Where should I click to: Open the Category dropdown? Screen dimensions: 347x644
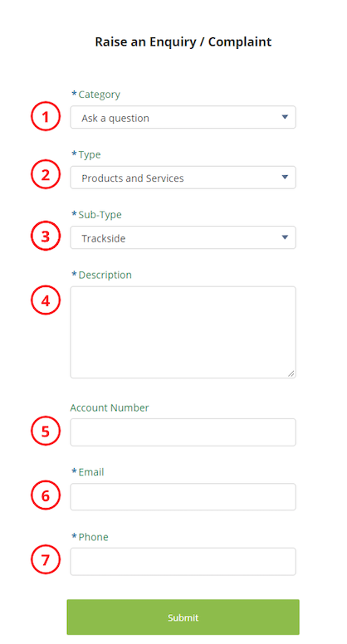183,118
